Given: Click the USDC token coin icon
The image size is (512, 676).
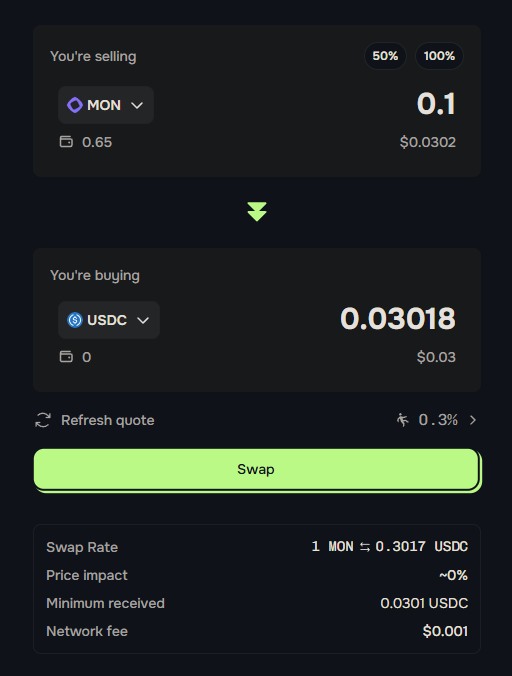Looking at the screenshot, I should point(75,320).
